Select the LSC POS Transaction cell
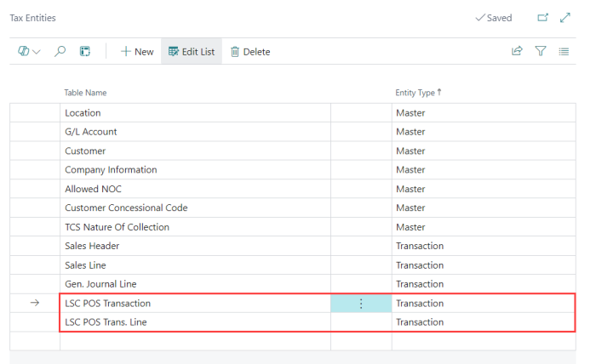Viewport: 596px width, 364px height. (x=195, y=304)
